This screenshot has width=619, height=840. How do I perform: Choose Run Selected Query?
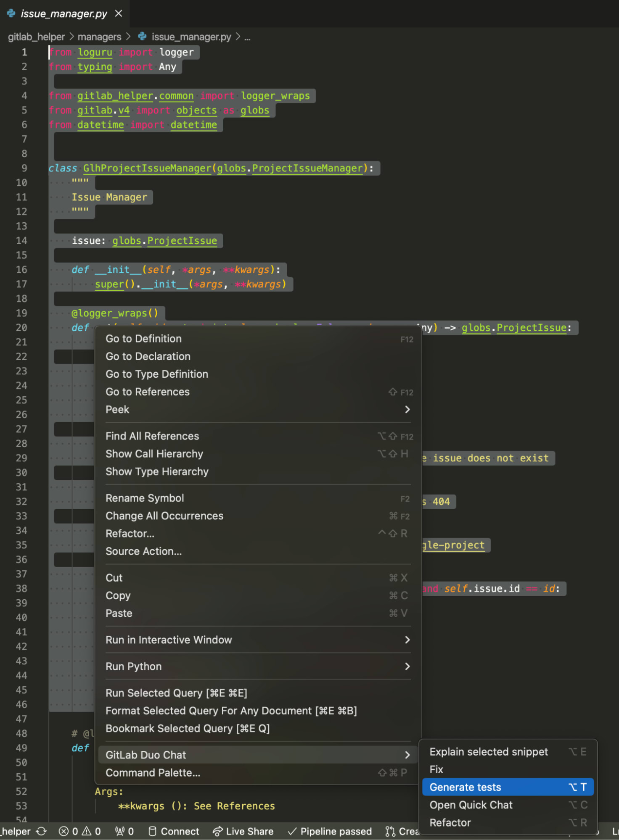tap(258, 693)
